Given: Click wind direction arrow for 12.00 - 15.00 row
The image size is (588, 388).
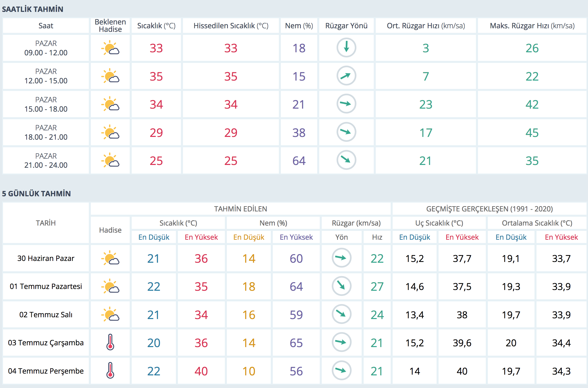Looking at the screenshot, I should pos(346,76).
